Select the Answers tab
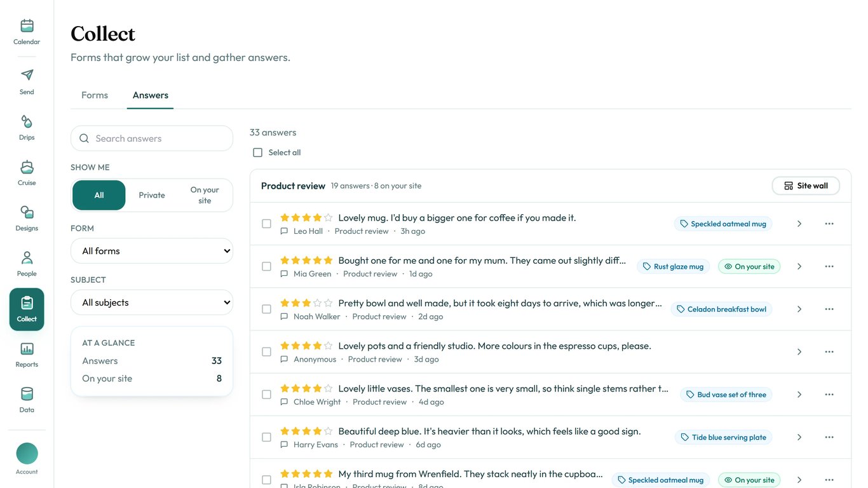Screen dimensions: 868x488 tap(151, 95)
